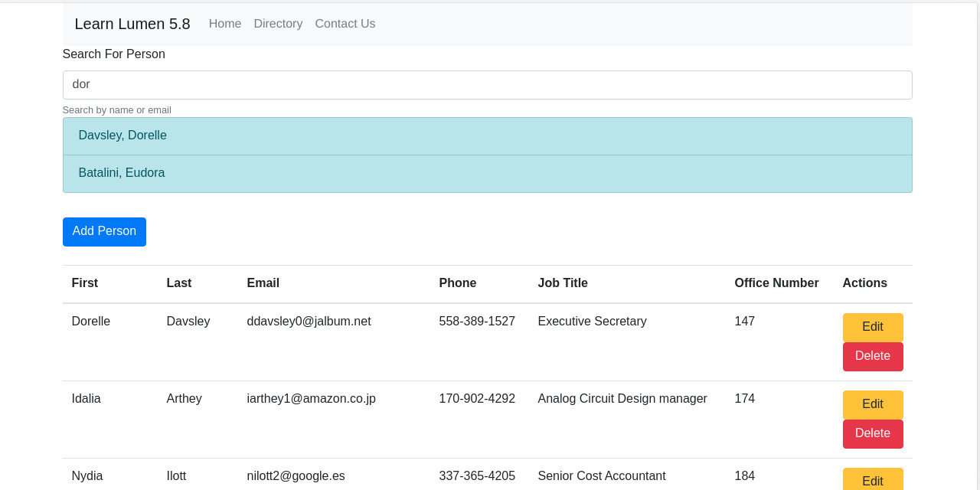Delete Dorelle Davsley's record
The image size is (980, 490).
tap(872, 356)
